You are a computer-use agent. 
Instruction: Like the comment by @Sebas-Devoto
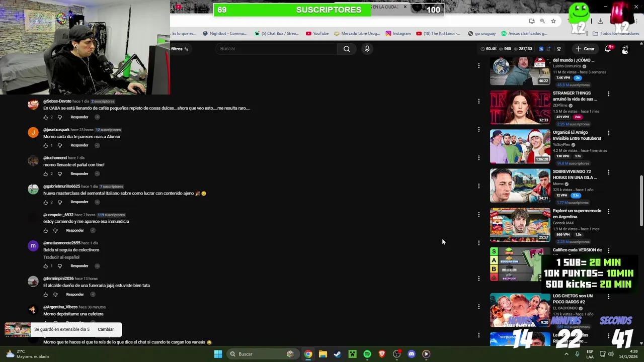(45, 117)
